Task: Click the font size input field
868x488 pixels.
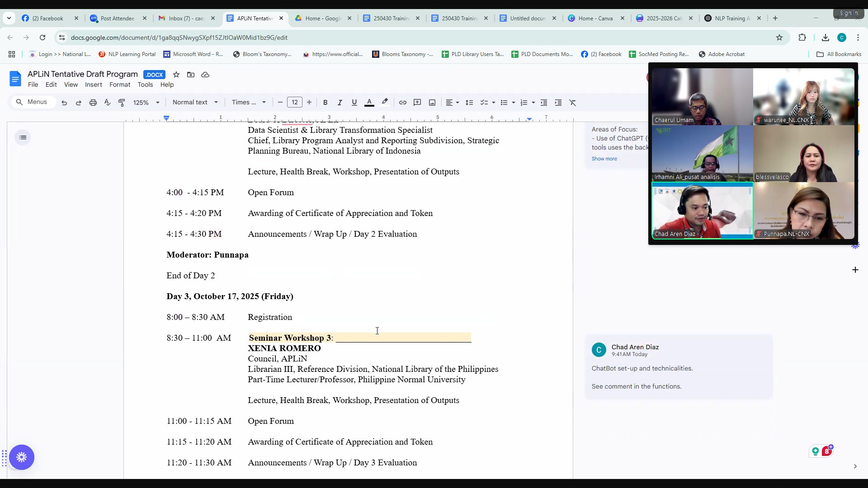Action: click(294, 103)
